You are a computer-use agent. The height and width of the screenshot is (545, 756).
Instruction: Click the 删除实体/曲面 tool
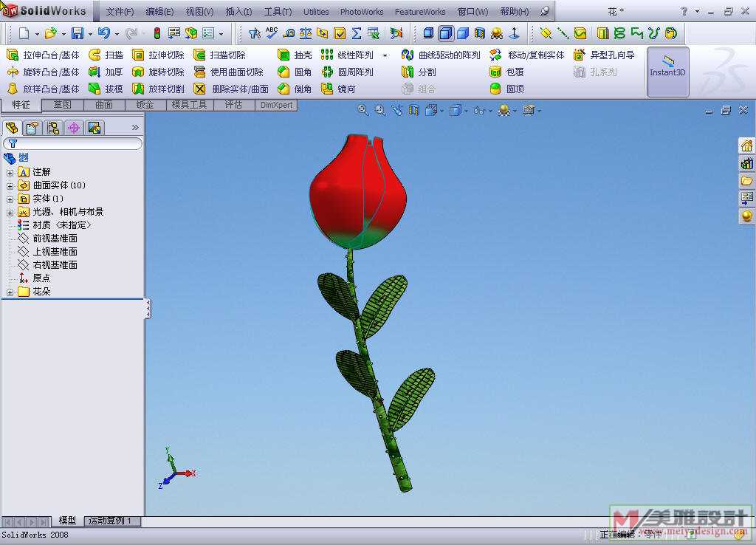point(231,89)
